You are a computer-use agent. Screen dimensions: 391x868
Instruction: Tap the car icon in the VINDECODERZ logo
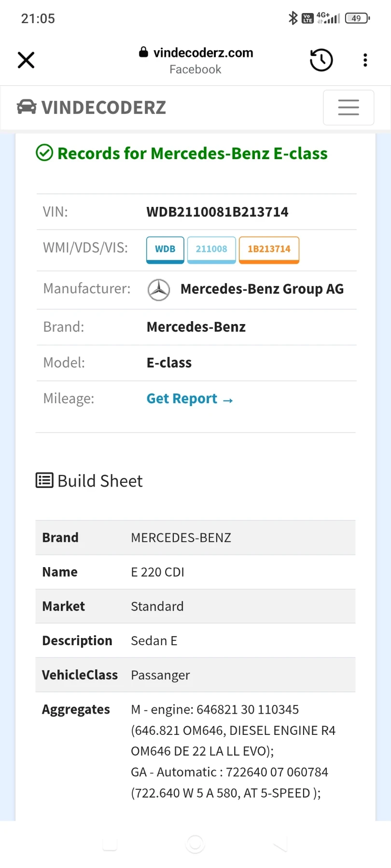27,107
